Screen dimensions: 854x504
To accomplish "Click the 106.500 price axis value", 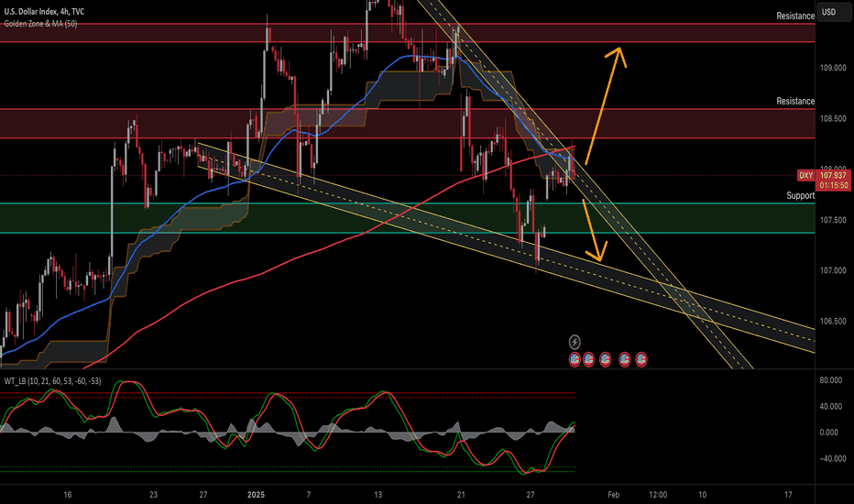I will pyautogui.click(x=833, y=322).
